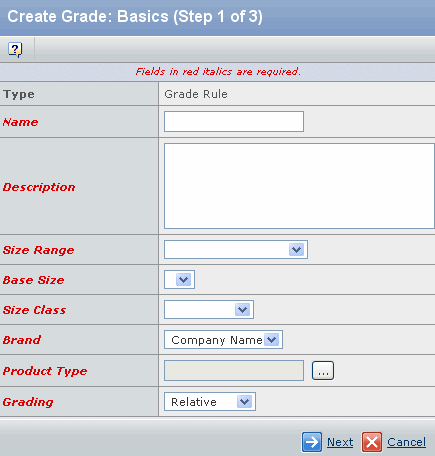Viewport: 435px width, 456px height.
Task: Browse Product Type with ellipsis button
Action: point(323,370)
